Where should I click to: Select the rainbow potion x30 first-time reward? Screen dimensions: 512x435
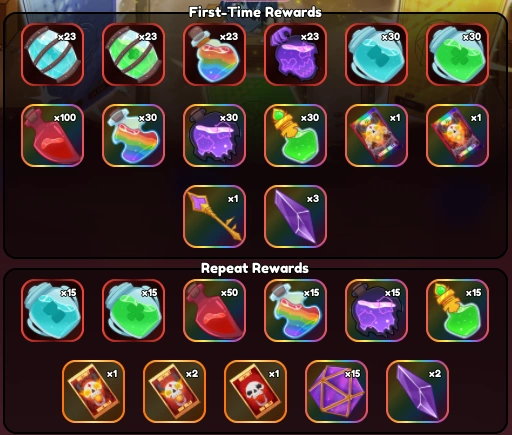[x=133, y=135]
